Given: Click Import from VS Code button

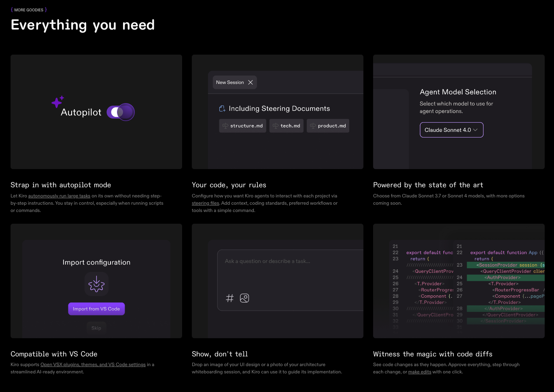Looking at the screenshot, I should (96, 309).
